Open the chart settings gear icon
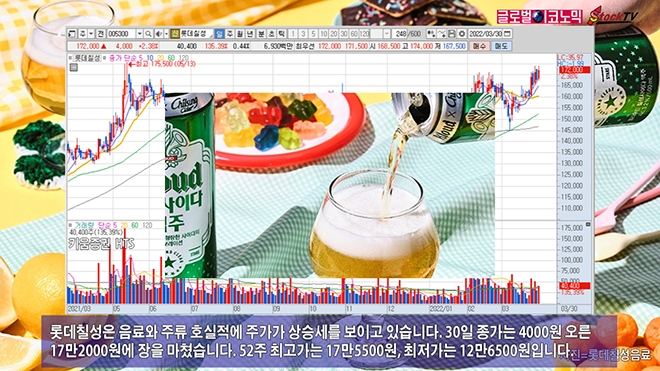The height and width of the screenshot is (371, 660). (462, 34)
